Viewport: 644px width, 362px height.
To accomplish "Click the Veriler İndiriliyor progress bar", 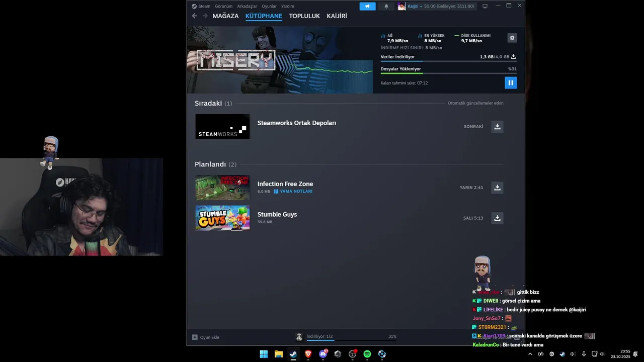I will point(448,61).
